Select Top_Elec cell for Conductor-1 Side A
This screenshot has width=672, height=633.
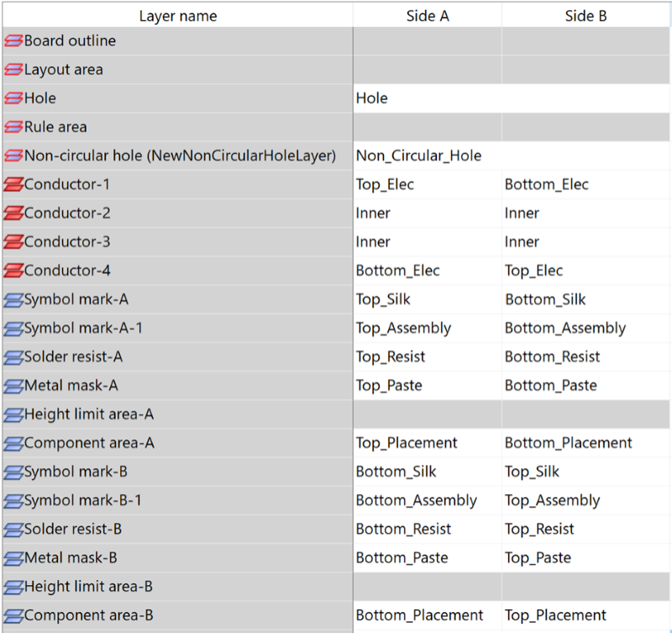click(x=428, y=184)
